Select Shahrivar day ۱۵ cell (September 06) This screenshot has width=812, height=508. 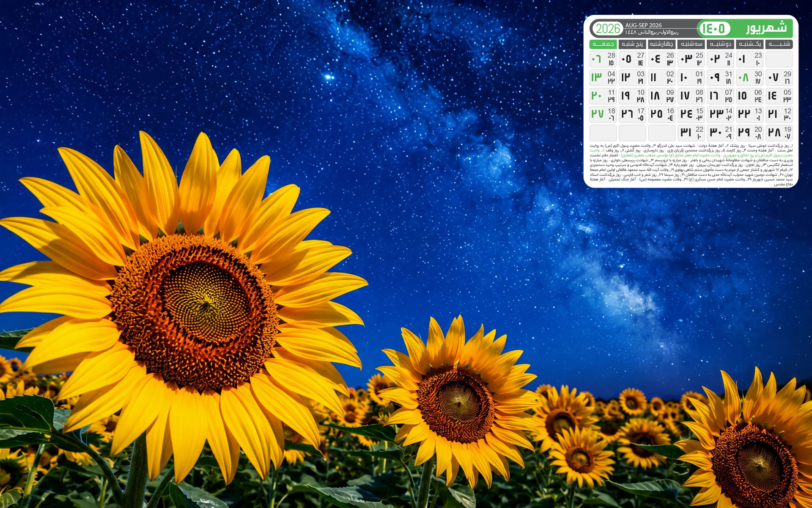[x=750, y=96]
